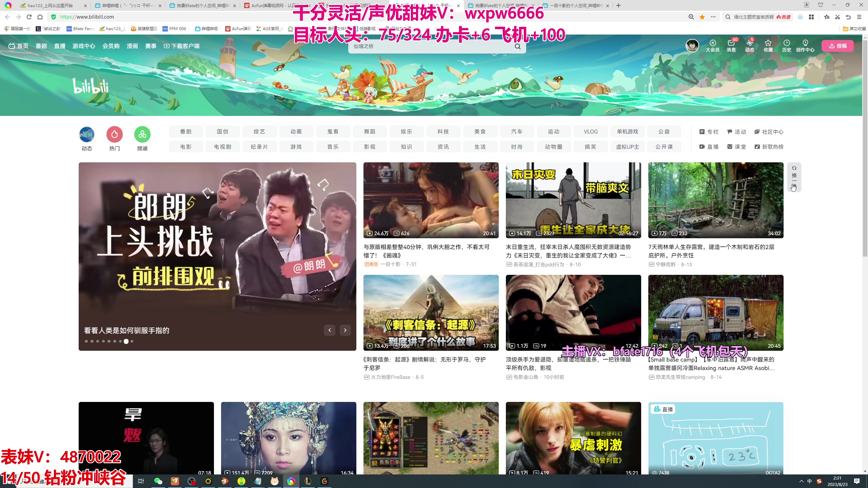Open the browser's three-dot address bar menu
The width and height of the screenshot is (868, 488).
pyautogui.click(x=713, y=17)
